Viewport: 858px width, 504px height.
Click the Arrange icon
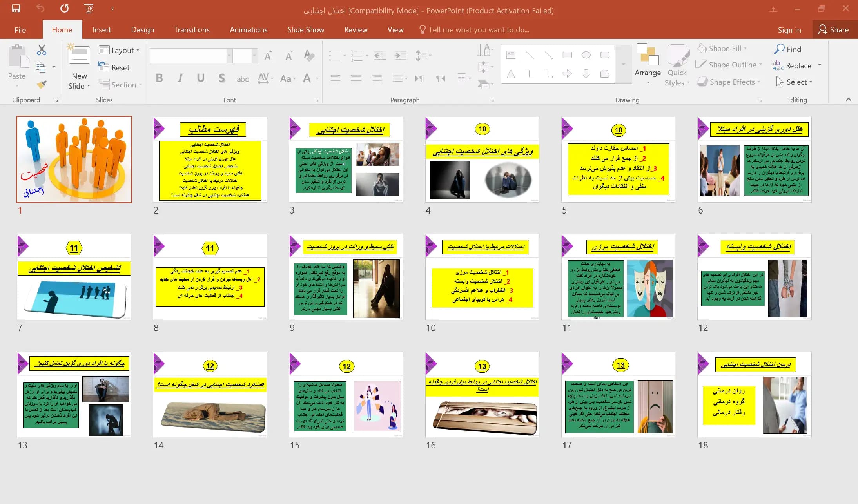[x=648, y=55]
